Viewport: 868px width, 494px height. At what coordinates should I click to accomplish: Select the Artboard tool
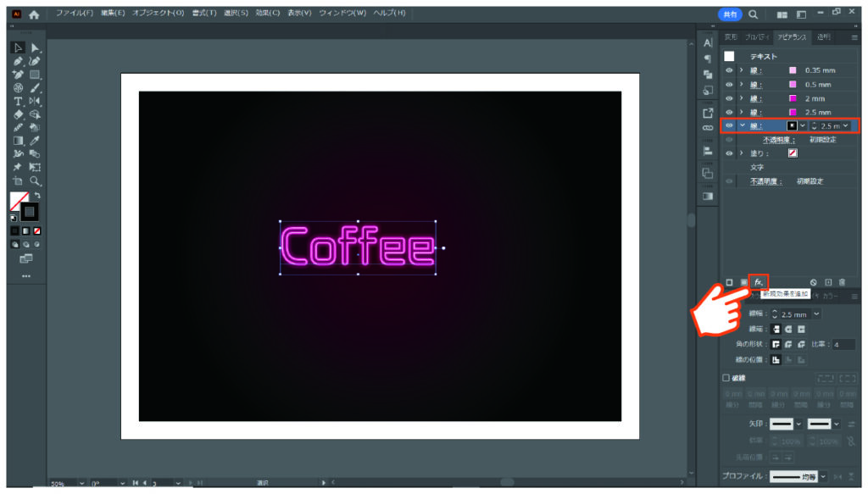tap(18, 180)
